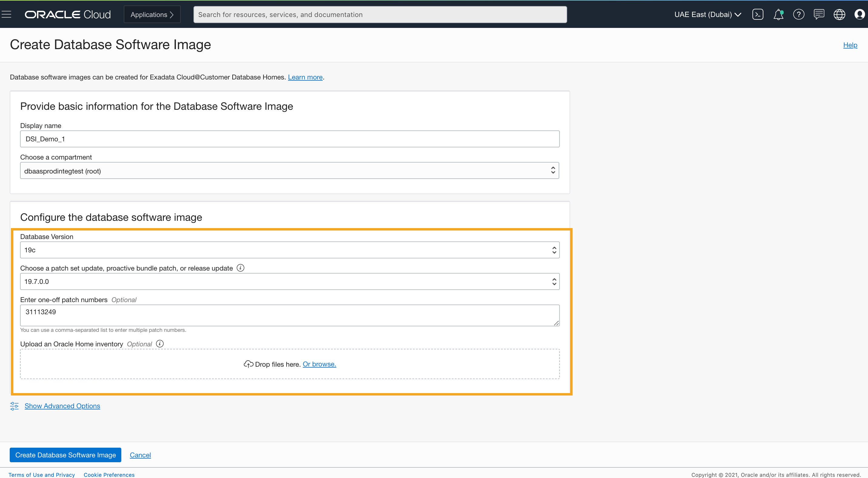
Task: Expand the UAE East (Dubai) region selector
Action: point(708,15)
